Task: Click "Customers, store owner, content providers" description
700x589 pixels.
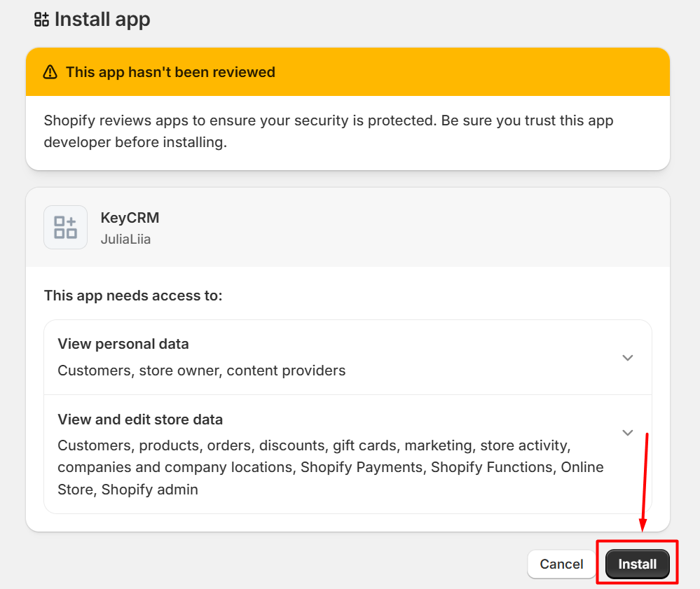Action: (x=202, y=370)
